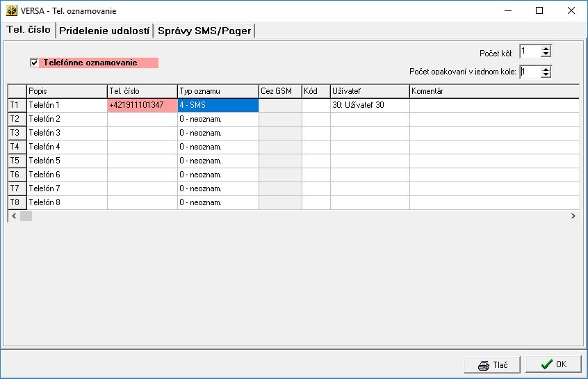Click the VERSA application icon in title bar
This screenshot has height=379, width=588.
point(12,10)
